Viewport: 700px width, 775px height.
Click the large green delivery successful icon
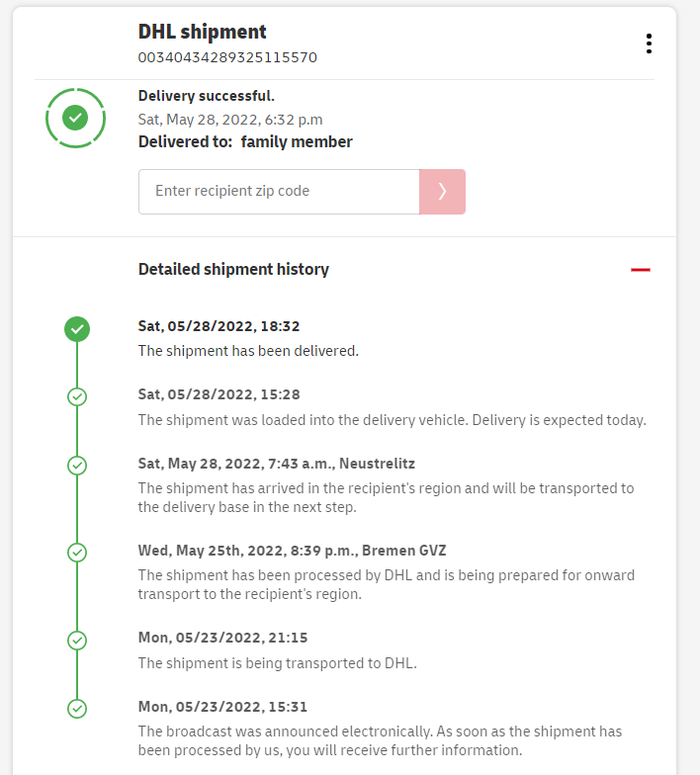coord(75,118)
